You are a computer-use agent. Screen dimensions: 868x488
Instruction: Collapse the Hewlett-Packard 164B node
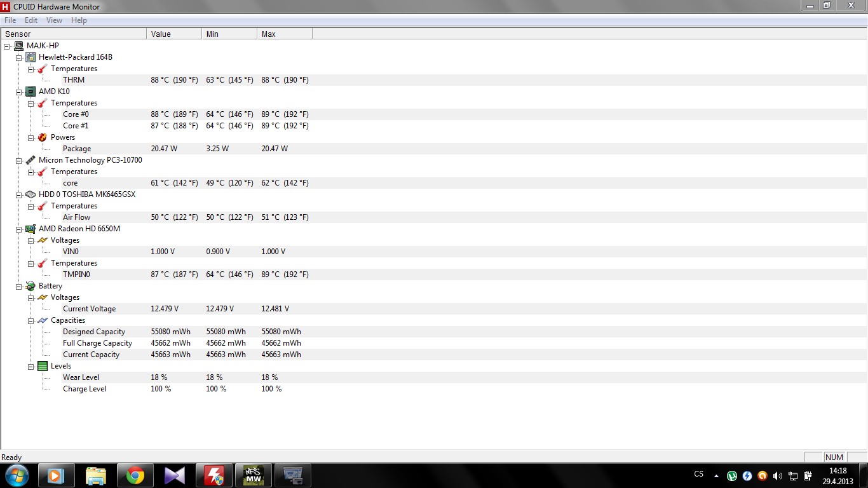coord(18,57)
